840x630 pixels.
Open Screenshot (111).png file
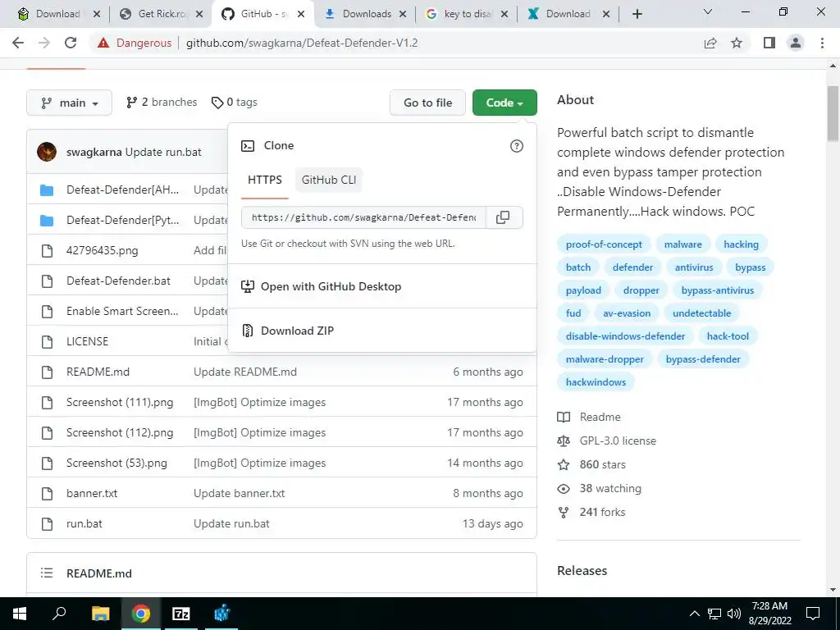pos(120,402)
